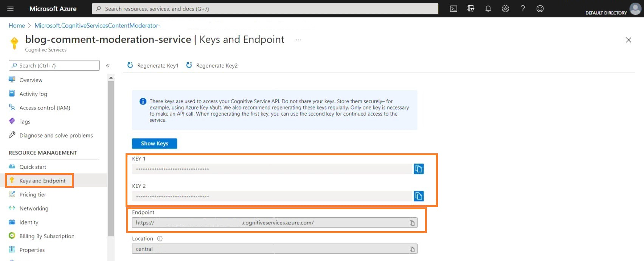Open the account avatar menu
Viewport: 644px width, 261px height.
point(635,9)
